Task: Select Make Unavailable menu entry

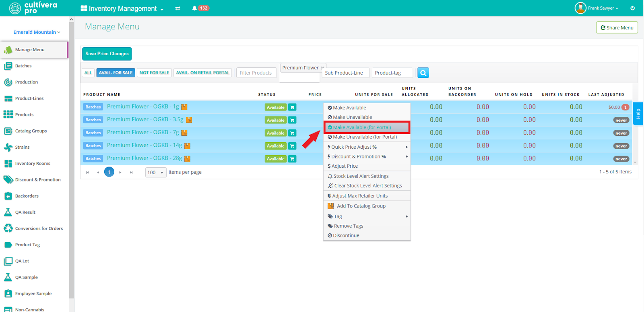Action: 367,117
